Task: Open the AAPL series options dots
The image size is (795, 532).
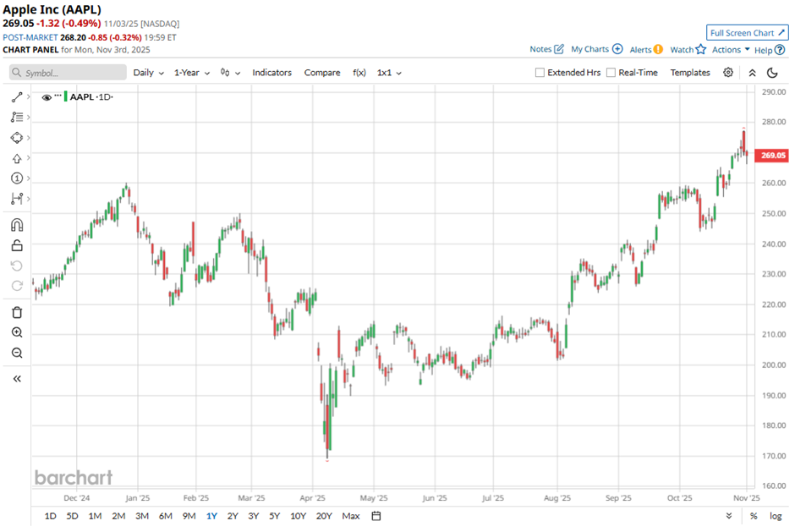Action: [58, 96]
